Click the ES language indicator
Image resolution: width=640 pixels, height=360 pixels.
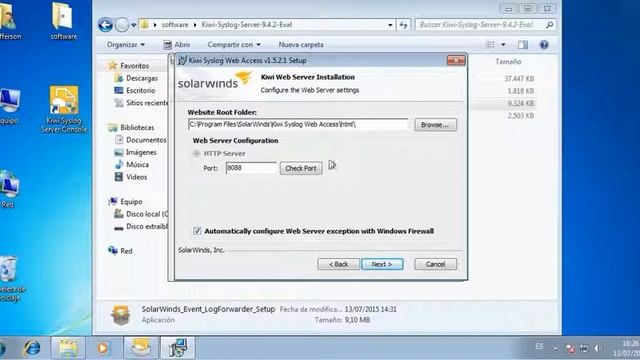tap(539, 347)
